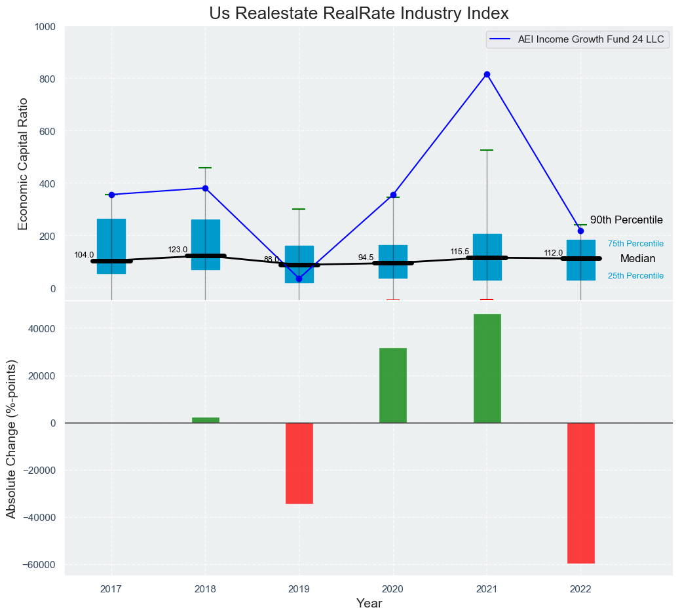This screenshot has width=680, height=616.
Task: Click the Economic Capital Ratio axis label
Action: pyautogui.click(x=23, y=163)
